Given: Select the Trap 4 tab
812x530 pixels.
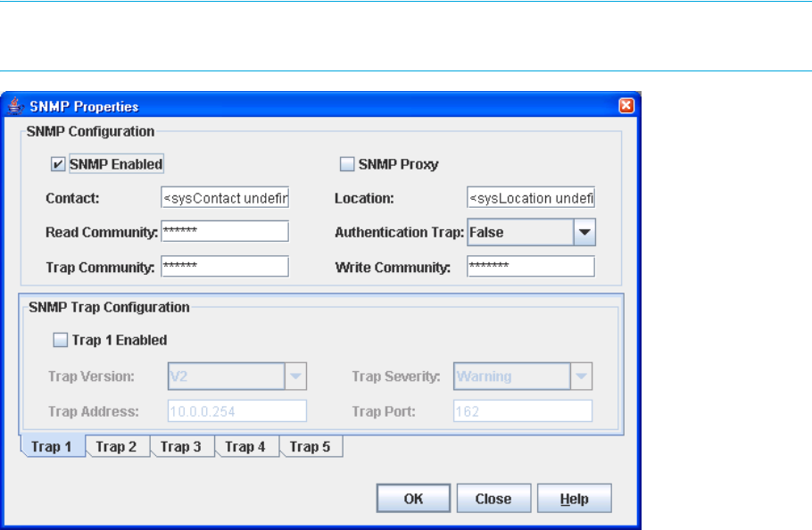Looking at the screenshot, I should (x=245, y=447).
